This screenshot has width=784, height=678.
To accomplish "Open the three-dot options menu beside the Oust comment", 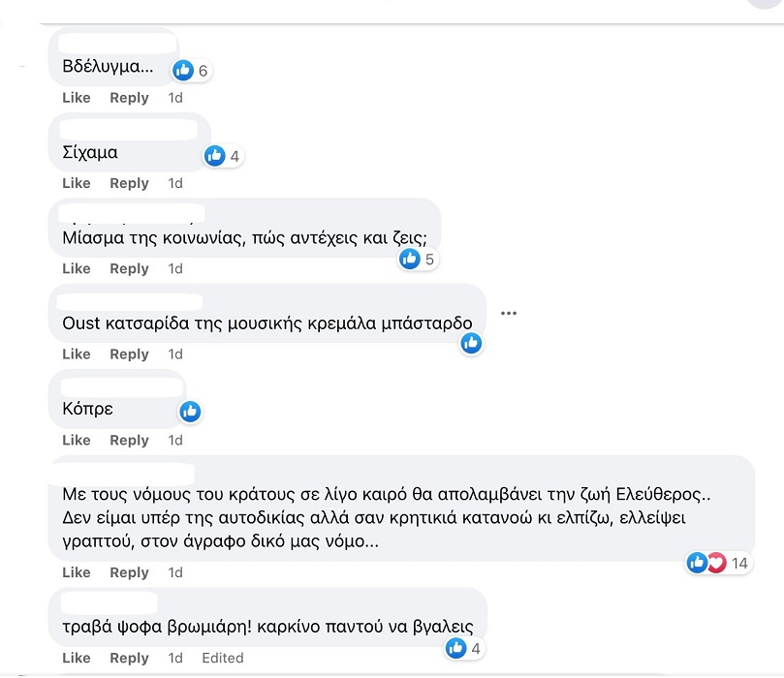I will coord(508,312).
